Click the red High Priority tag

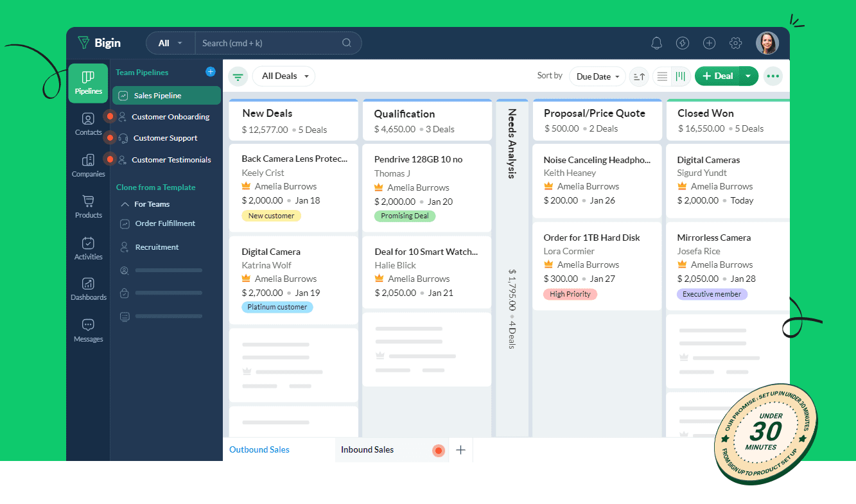(570, 294)
